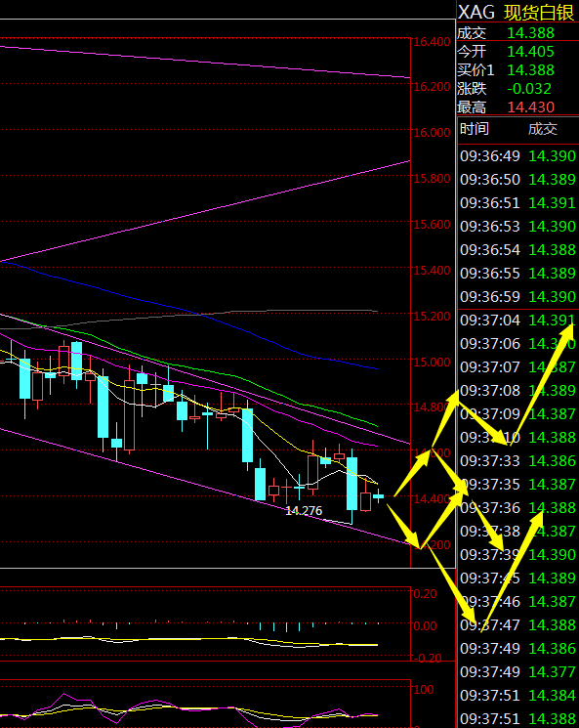Select tick row 09:37:07
This screenshot has height=728, width=579.
click(x=517, y=366)
